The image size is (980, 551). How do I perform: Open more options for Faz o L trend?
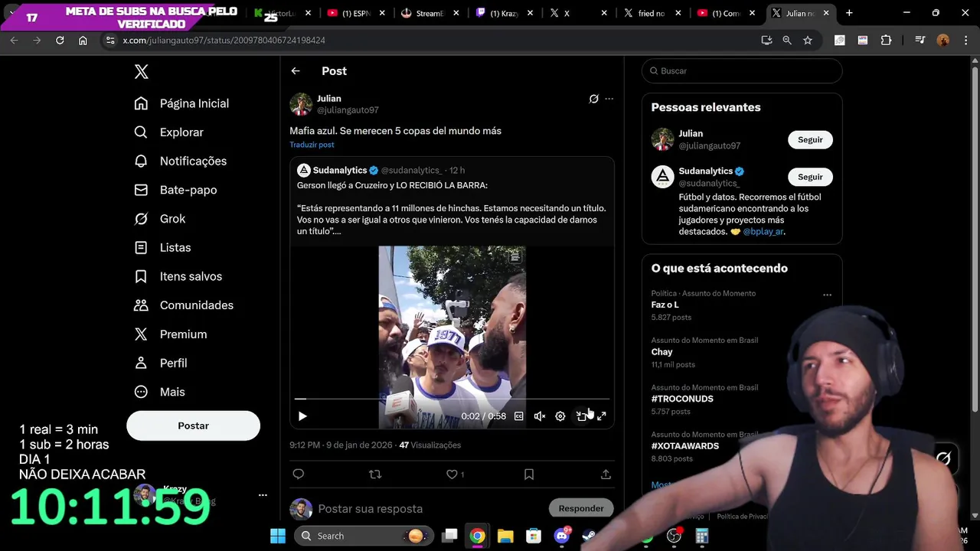[x=827, y=295]
